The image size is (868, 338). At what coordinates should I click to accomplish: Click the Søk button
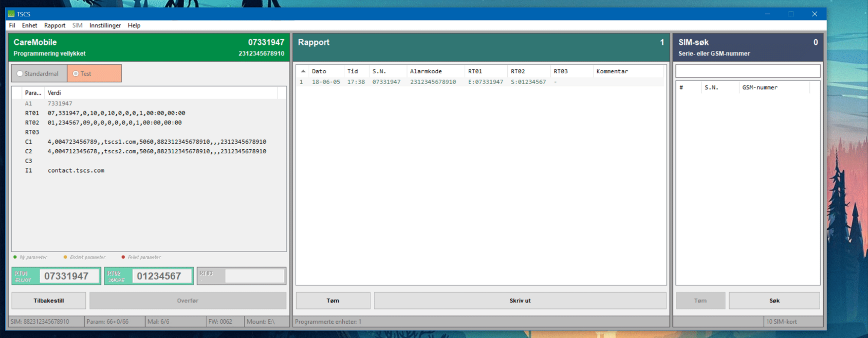[x=774, y=301]
